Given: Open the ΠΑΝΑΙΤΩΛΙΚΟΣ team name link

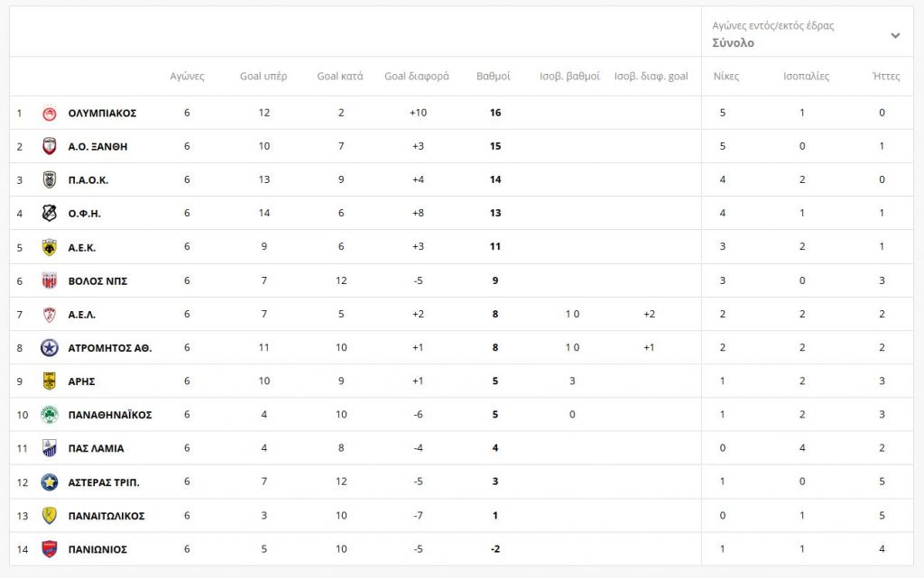Looking at the screenshot, I should coord(106,516).
